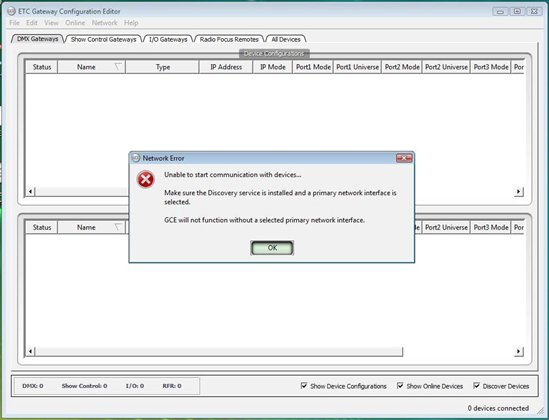Click Status column header in upper table

(42, 67)
